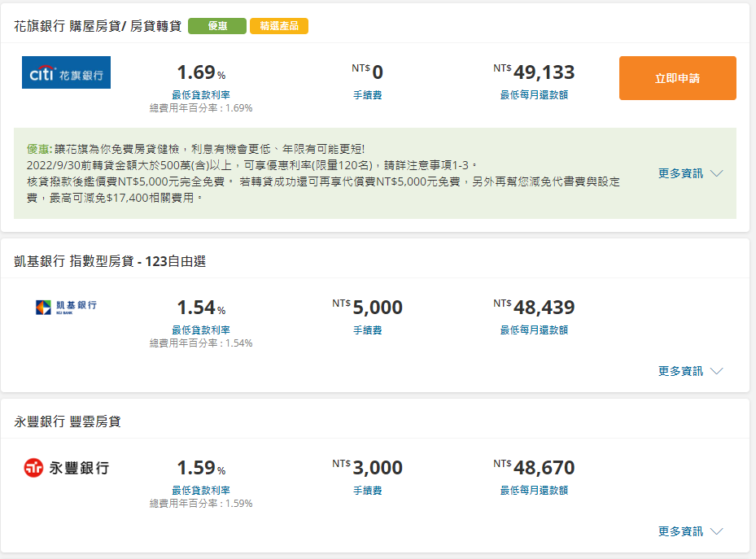Click the NT$0 handling fee

pos(367,72)
